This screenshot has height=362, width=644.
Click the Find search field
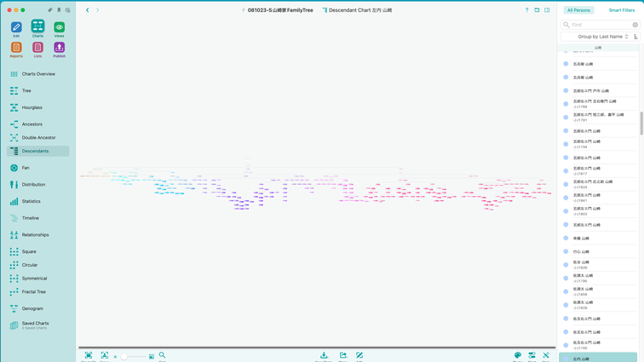600,25
